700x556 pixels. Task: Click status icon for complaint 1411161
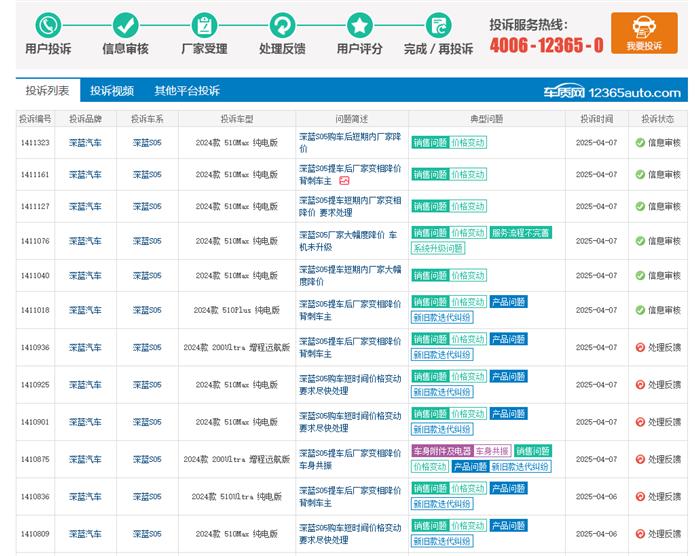[640, 174]
